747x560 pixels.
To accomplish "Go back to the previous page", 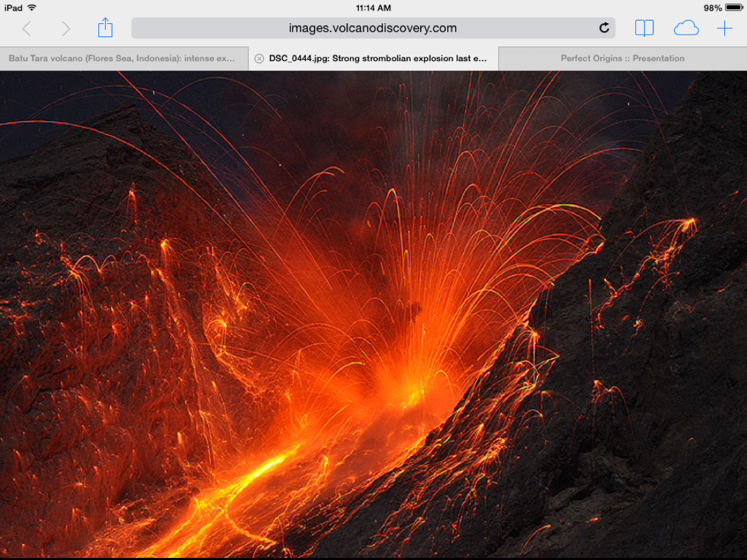I will click(27, 29).
